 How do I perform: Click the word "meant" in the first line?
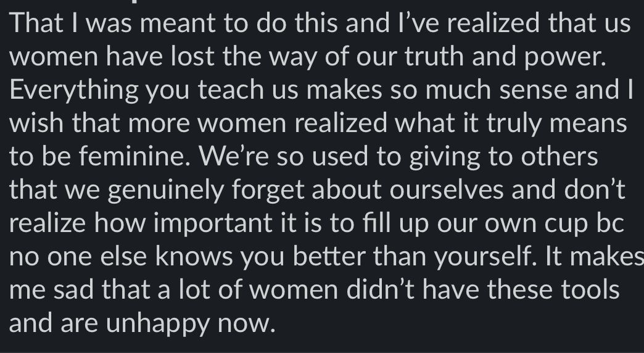pyautogui.click(x=178, y=24)
